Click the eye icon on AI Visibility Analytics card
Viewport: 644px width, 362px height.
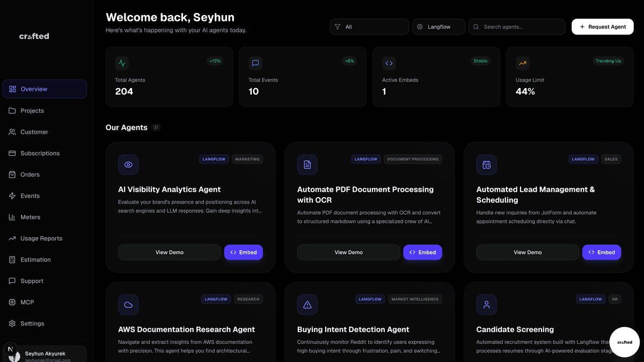pyautogui.click(x=128, y=165)
